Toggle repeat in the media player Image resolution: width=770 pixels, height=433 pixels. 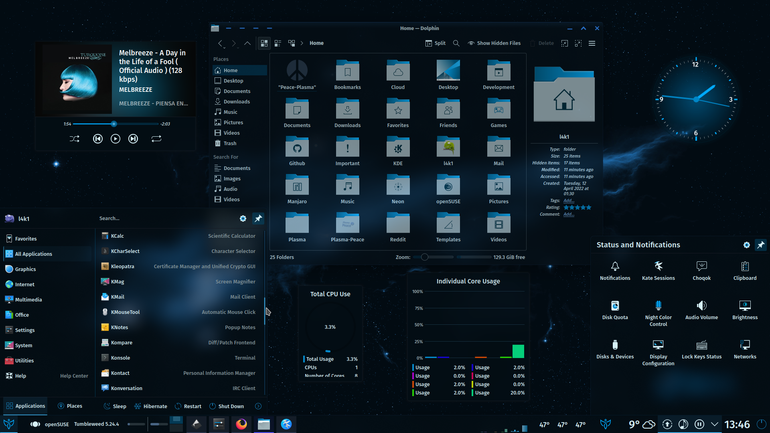(156, 139)
